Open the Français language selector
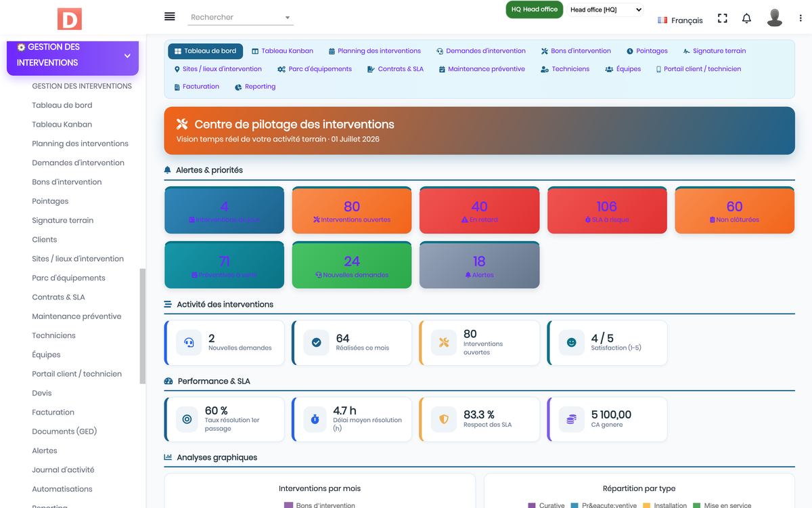The height and width of the screenshot is (508, 812). [680, 20]
